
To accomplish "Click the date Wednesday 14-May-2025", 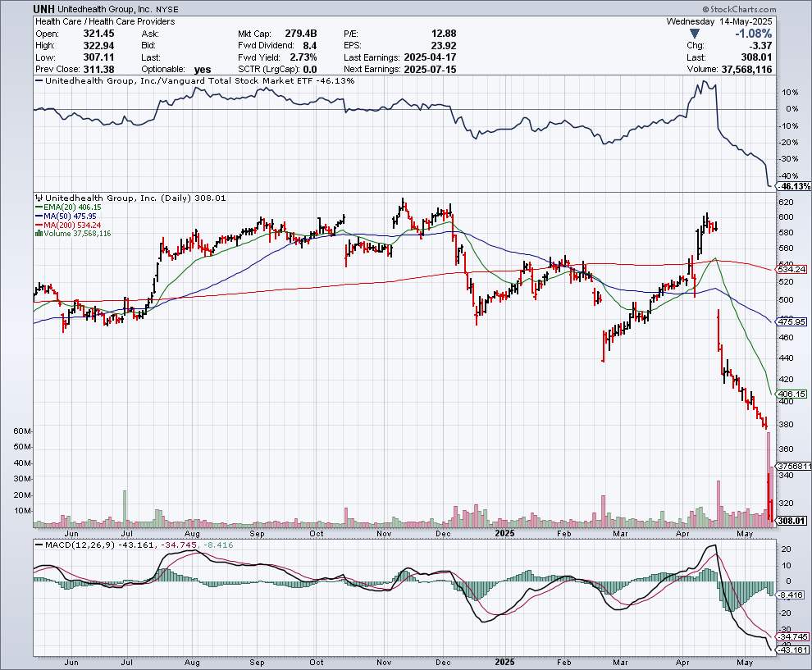I will (x=719, y=21).
